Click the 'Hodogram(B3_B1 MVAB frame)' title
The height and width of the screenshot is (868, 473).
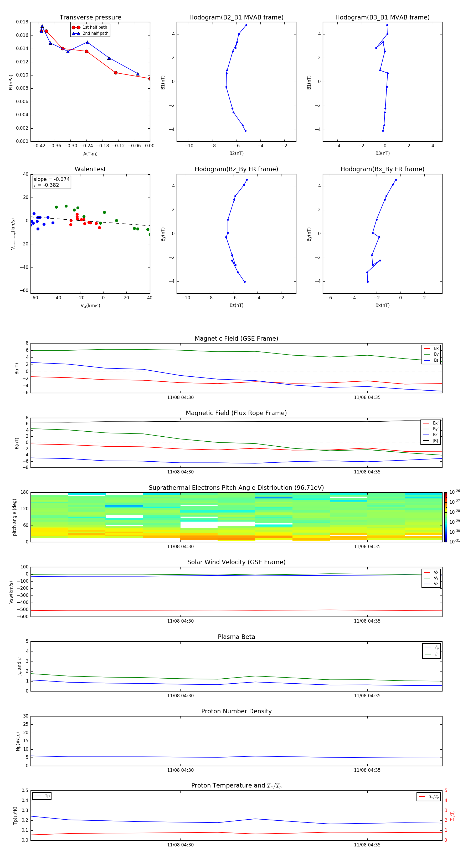(382, 18)
